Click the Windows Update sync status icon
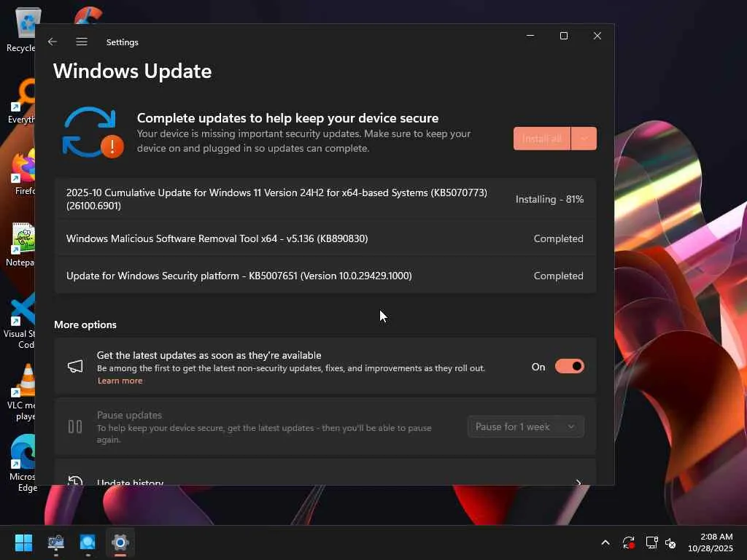747x560 pixels. [93, 133]
